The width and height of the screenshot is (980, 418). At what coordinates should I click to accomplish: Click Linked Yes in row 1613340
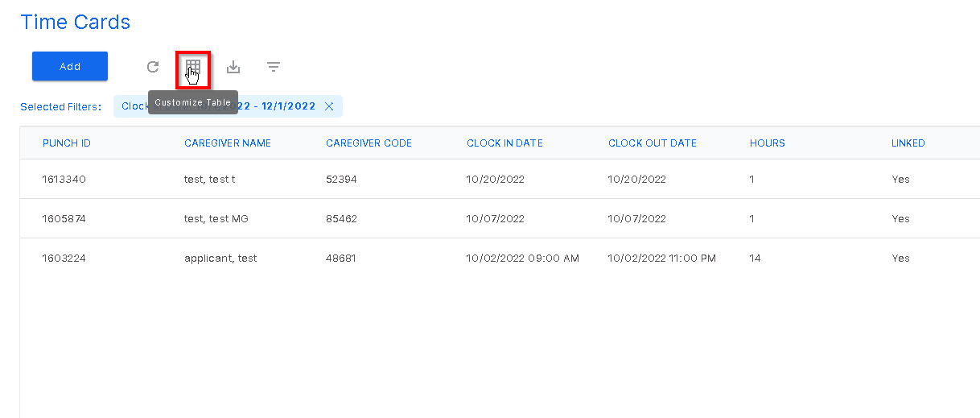tap(900, 179)
